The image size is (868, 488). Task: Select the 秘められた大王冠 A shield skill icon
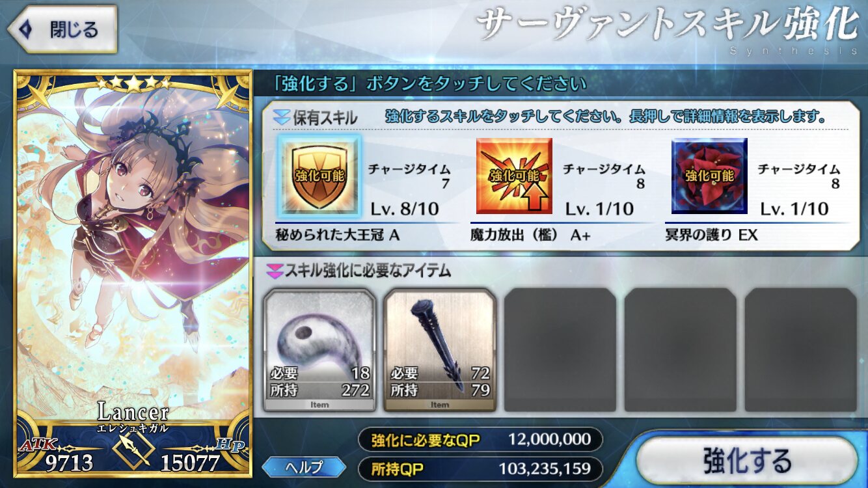(319, 176)
